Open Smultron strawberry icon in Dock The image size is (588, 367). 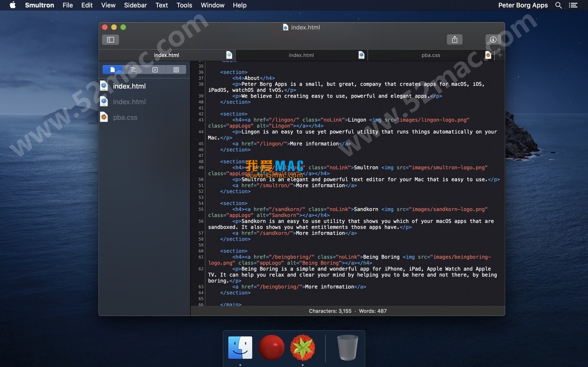pyautogui.click(x=303, y=347)
